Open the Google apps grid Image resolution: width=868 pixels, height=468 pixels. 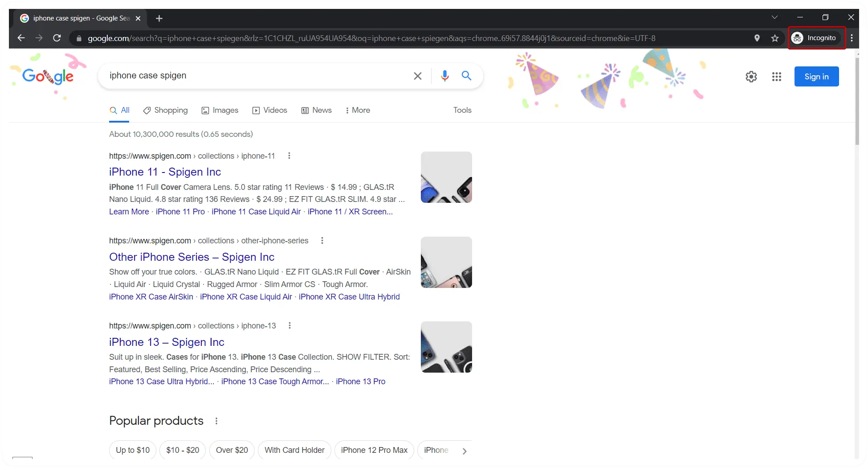tap(776, 77)
